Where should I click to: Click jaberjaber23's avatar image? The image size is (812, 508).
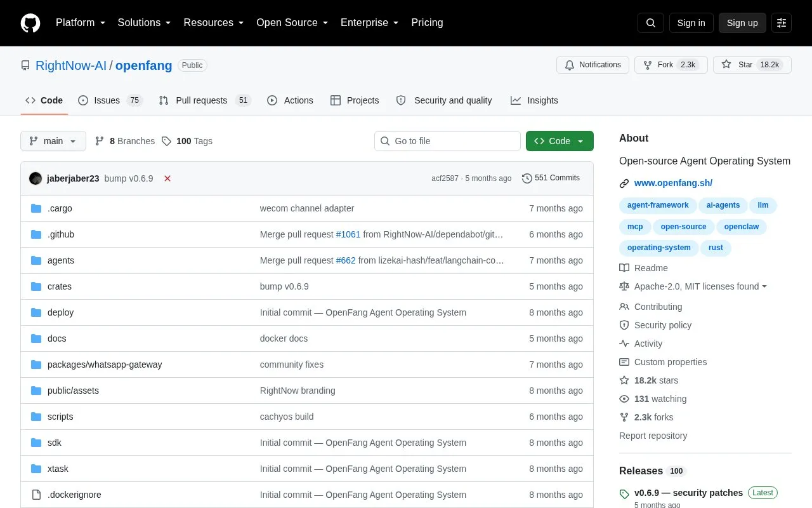pyautogui.click(x=36, y=178)
